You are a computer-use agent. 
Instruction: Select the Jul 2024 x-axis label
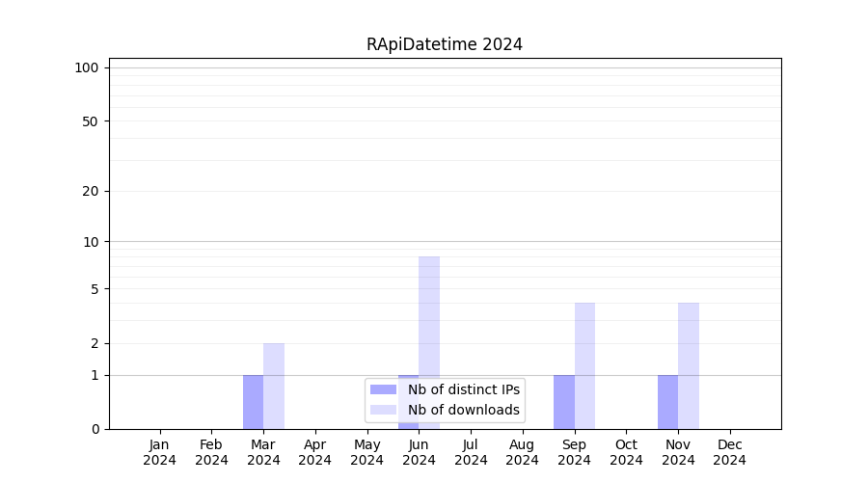tap(471, 452)
